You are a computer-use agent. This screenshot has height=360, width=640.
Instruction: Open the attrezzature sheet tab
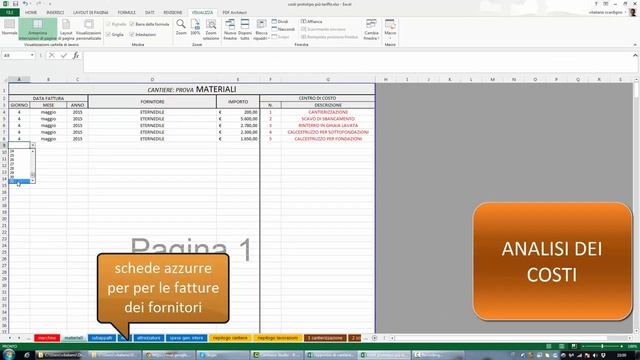coord(149,338)
